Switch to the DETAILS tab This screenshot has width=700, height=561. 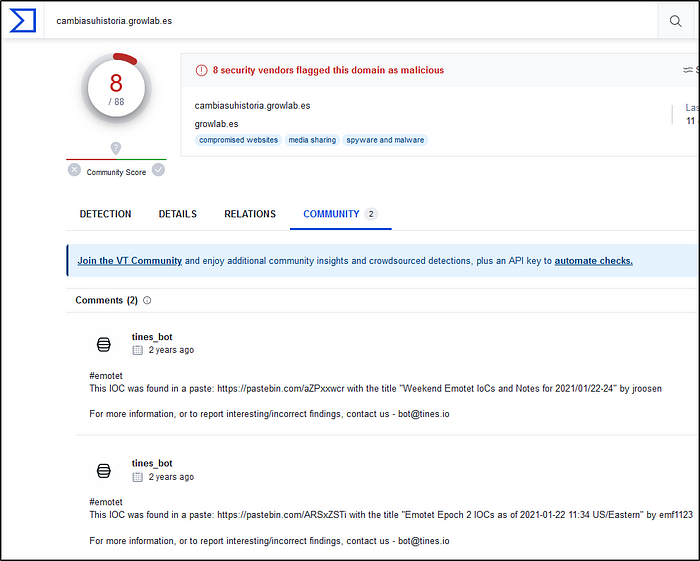(177, 214)
